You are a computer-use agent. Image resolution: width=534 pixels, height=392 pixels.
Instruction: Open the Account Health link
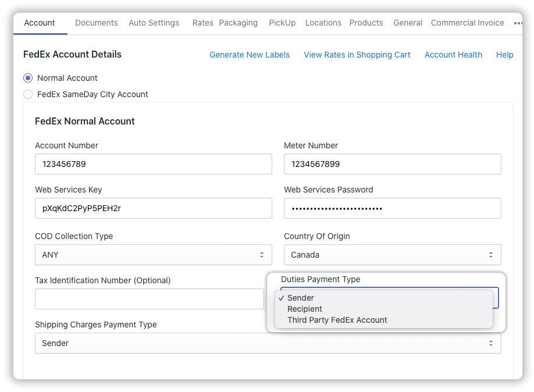tap(453, 55)
